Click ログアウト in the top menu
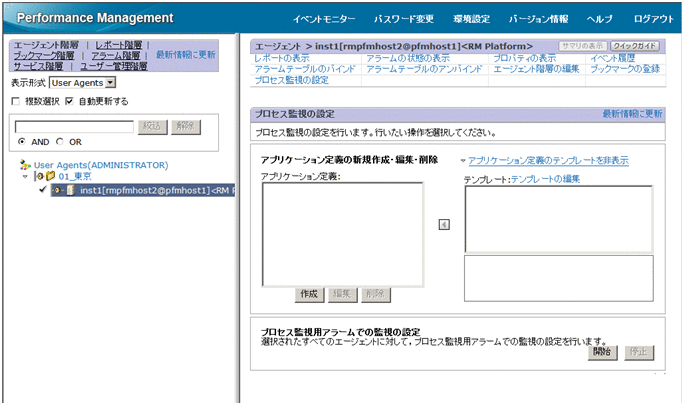 click(654, 19)
